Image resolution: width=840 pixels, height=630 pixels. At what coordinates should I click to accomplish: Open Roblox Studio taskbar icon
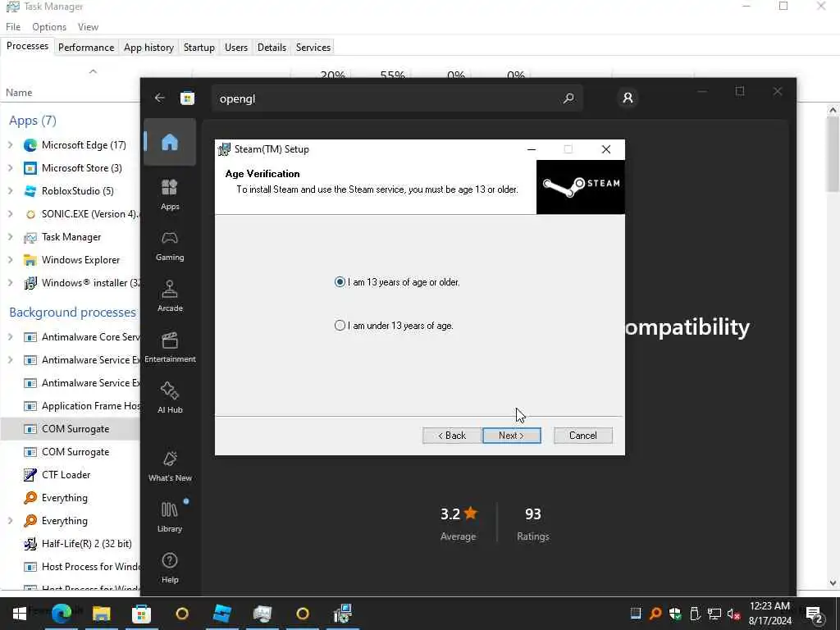(x=221, y=614)
